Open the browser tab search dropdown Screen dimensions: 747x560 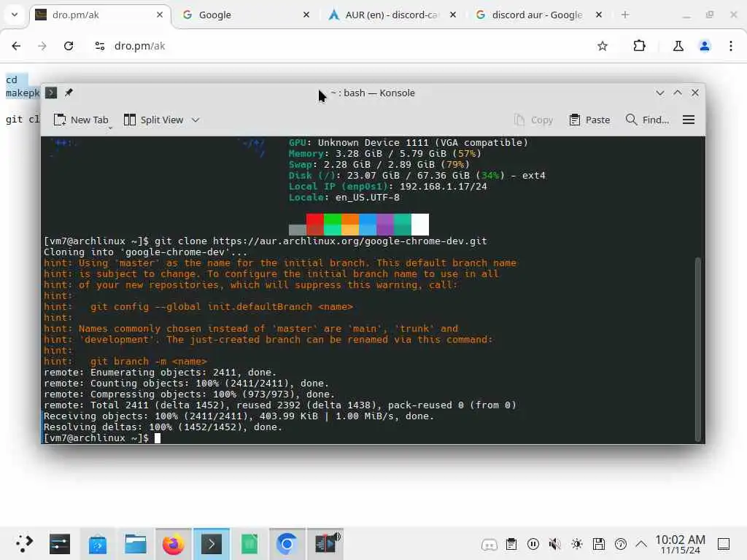(15, 15)
